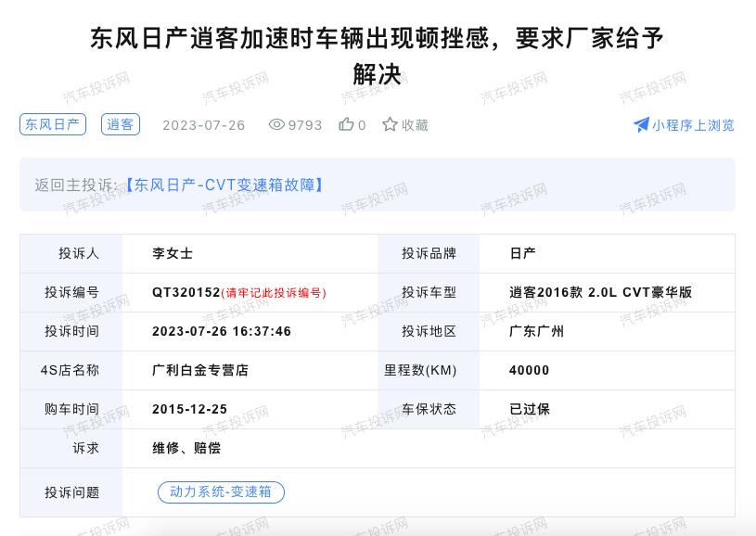Screen dimensions: 756x536
Task: Click the date 2023-07-26 under title
Action: [x=204, y=125]
